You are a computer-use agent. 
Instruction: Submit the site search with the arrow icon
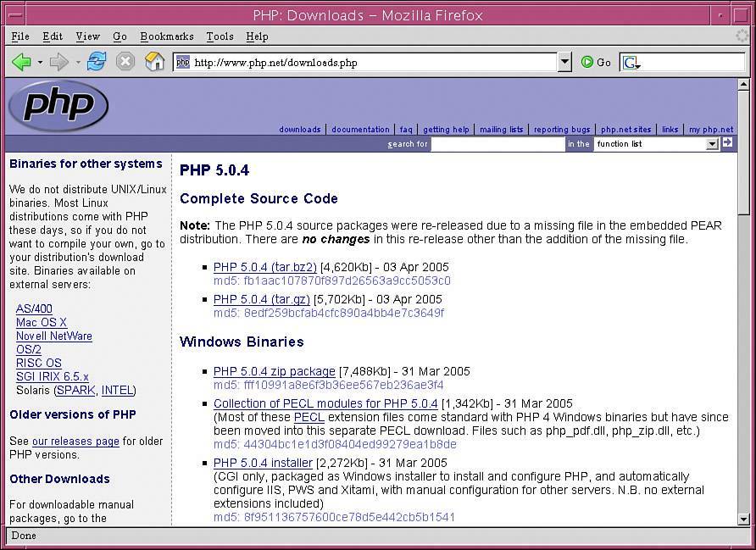point(727,142)
